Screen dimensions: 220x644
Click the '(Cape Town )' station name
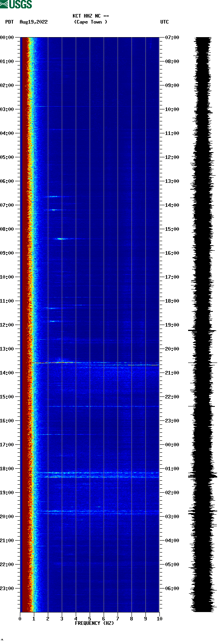pos(91,22)
